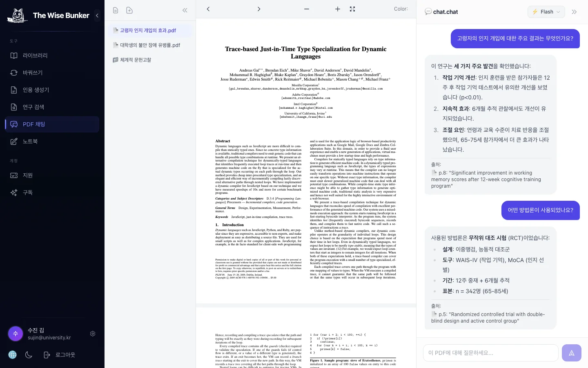588x368 pixels.
Task: Click the PDF question input field
Action: click(491, 352)
